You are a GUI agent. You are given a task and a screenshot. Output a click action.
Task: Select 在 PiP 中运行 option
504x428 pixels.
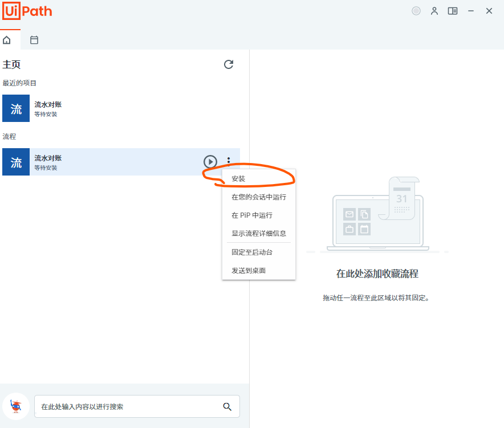coord(253,215)
